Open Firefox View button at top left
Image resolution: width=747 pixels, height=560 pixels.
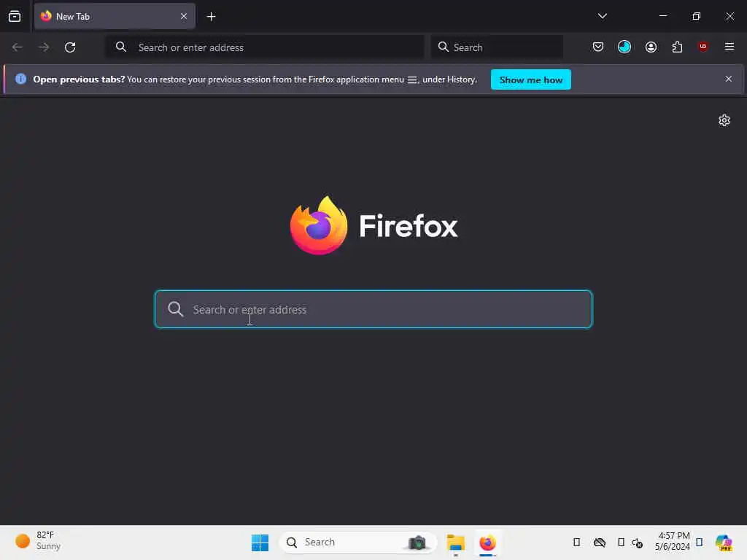[15, 16]
